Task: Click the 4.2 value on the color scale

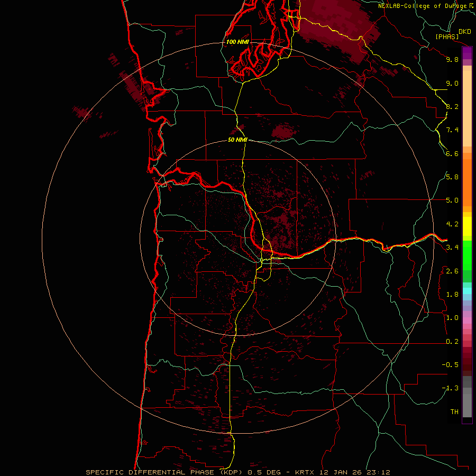Action: (452, 224)
